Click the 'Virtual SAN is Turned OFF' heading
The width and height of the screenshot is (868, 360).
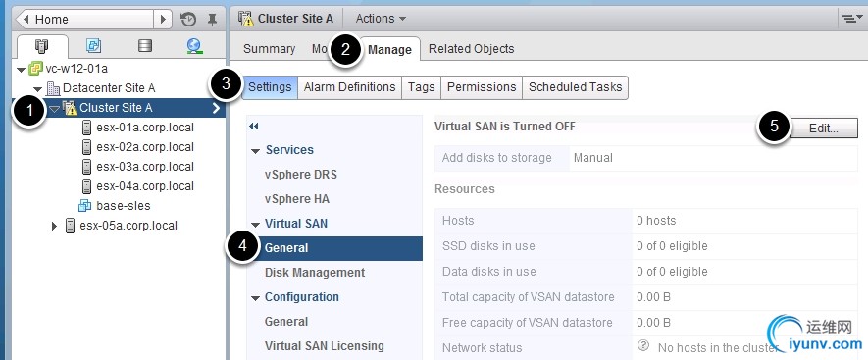point(505,127)
